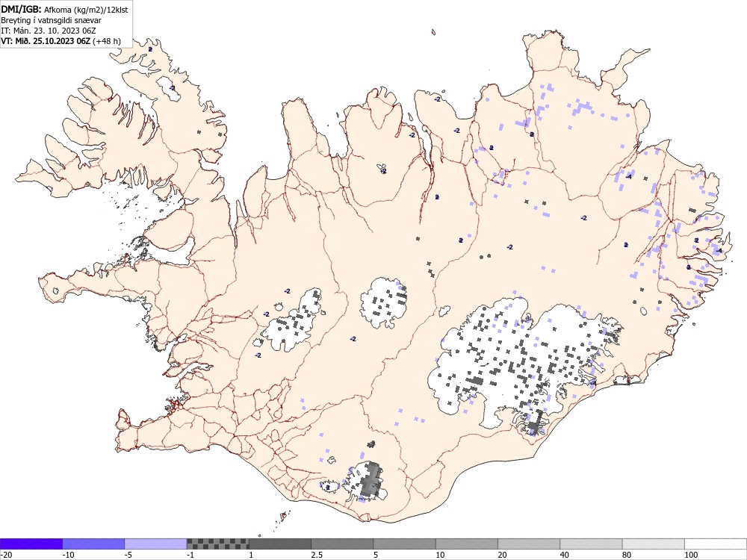Click the checkered -1 to 1 legend swatch

[217, 544]
